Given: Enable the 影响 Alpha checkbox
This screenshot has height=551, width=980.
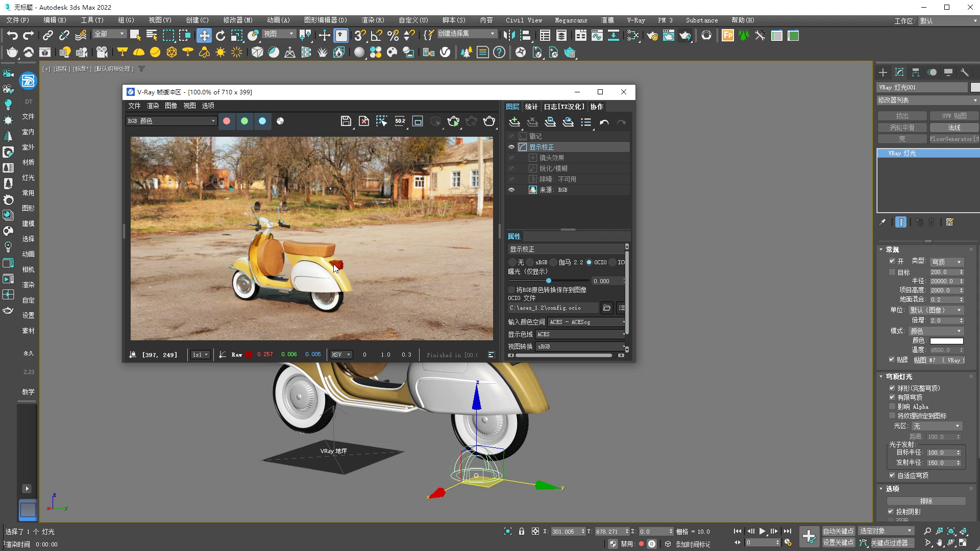Looking at the screenshot, I should pos(892,407).
